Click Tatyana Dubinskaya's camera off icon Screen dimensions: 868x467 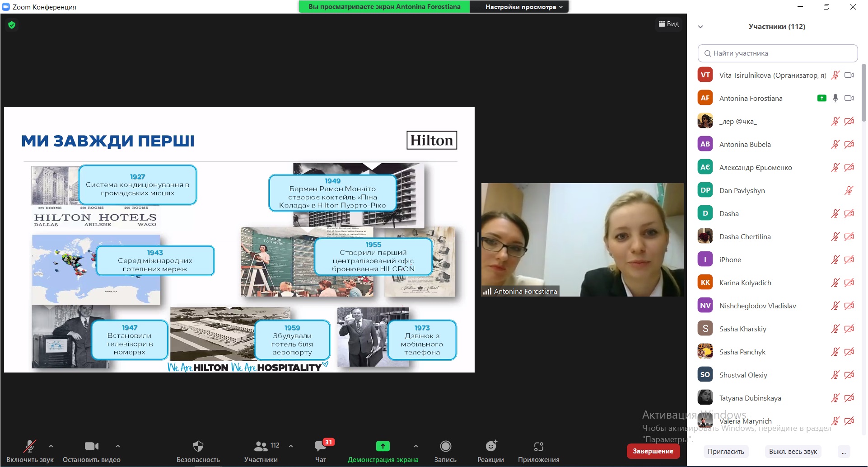pyautogui.click(x=849, y=398)
